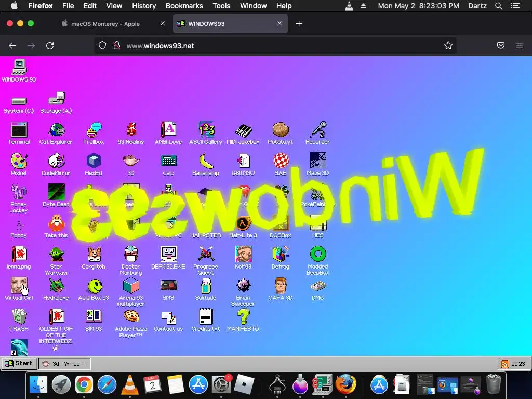Open the Calc calculator icon
The width and height of the screenshot is (532, 399).
[x=168, y=165]
